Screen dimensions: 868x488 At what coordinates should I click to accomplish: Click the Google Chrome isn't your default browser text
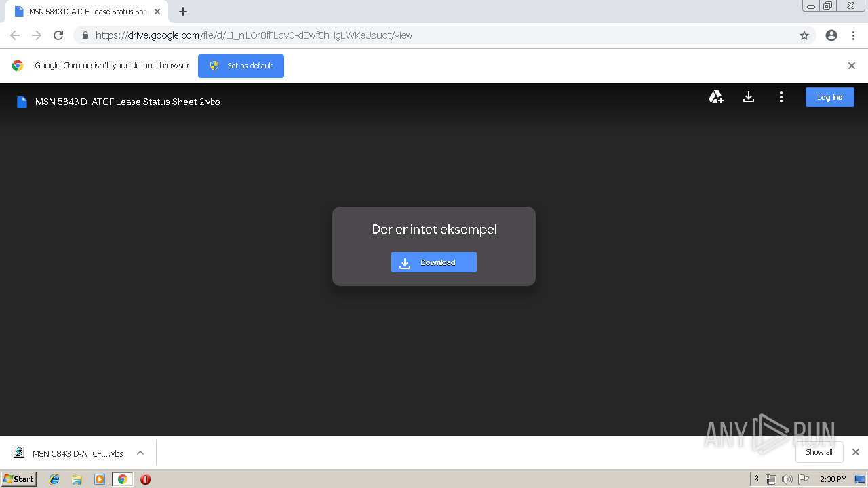tap(112, 66)
